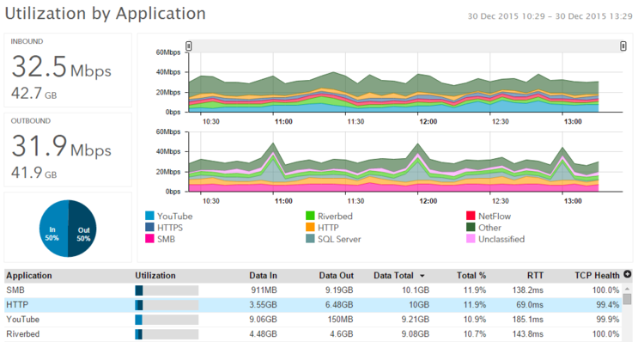Screen dimensions: 644x342
Task: Toggle the Unclassified legend swatch
Action: click(471, 239)
